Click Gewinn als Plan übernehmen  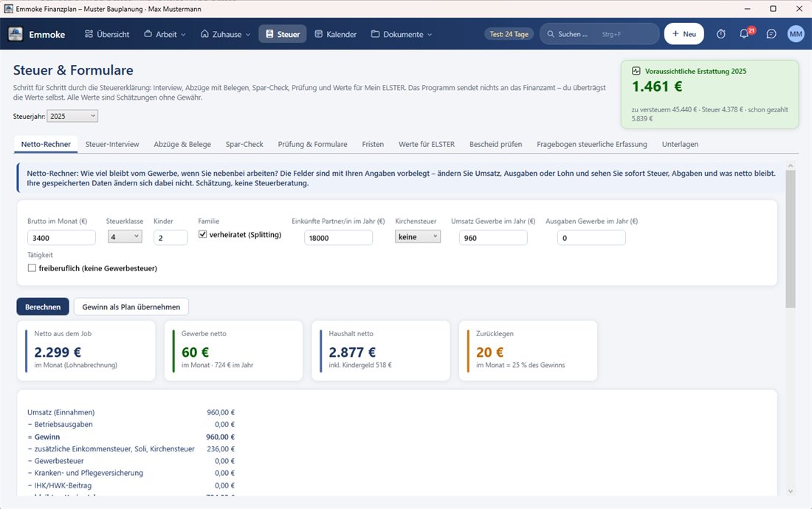131,307
